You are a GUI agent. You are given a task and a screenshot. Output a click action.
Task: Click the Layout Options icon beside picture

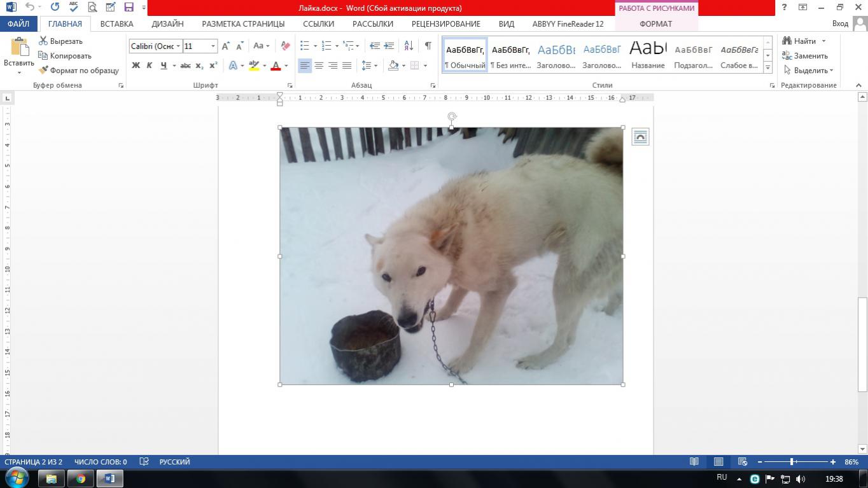[640, 137]
